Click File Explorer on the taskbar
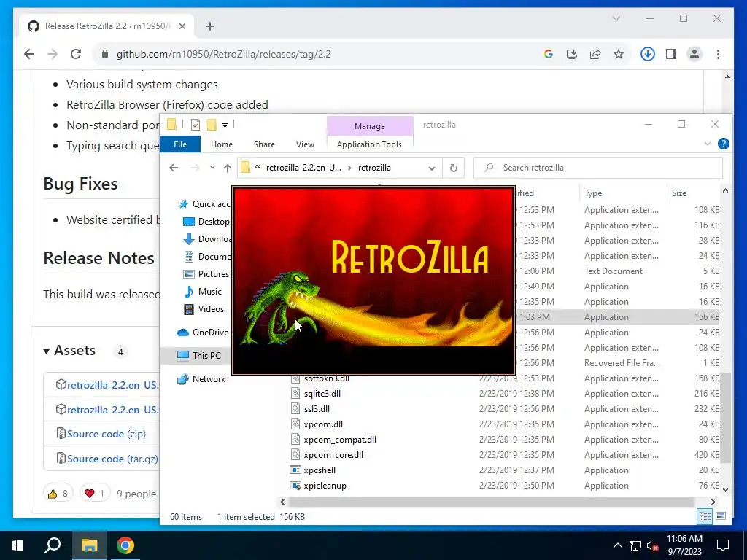Viewport: 747px width, 560px height. click(x=89, y=545)
